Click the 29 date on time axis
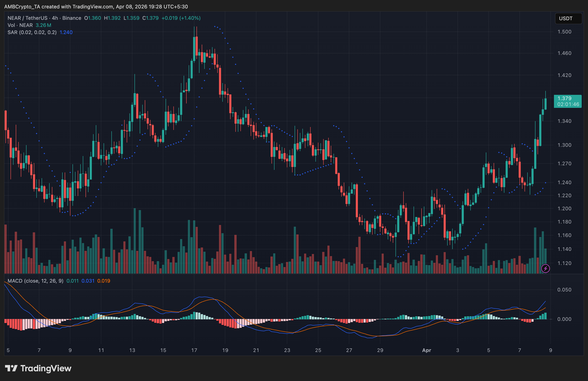The width and height of the screenshot is (588, 381). pos(380,350)
